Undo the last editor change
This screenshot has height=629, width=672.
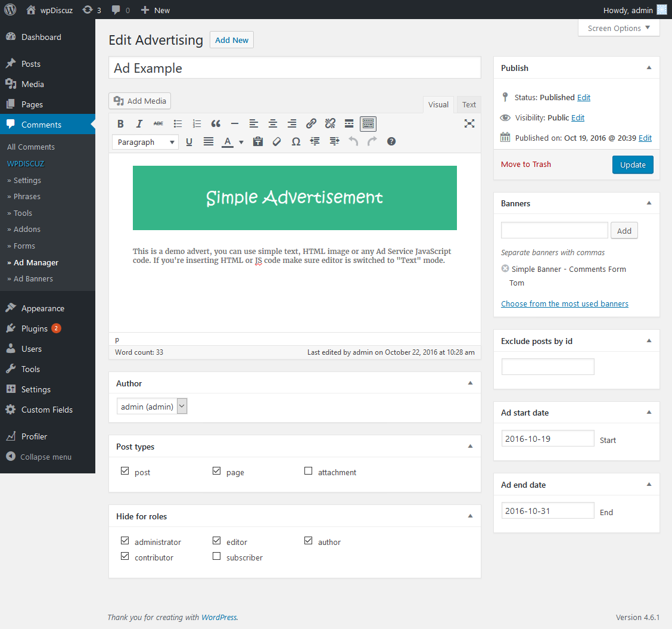click(x=353, y=141)
